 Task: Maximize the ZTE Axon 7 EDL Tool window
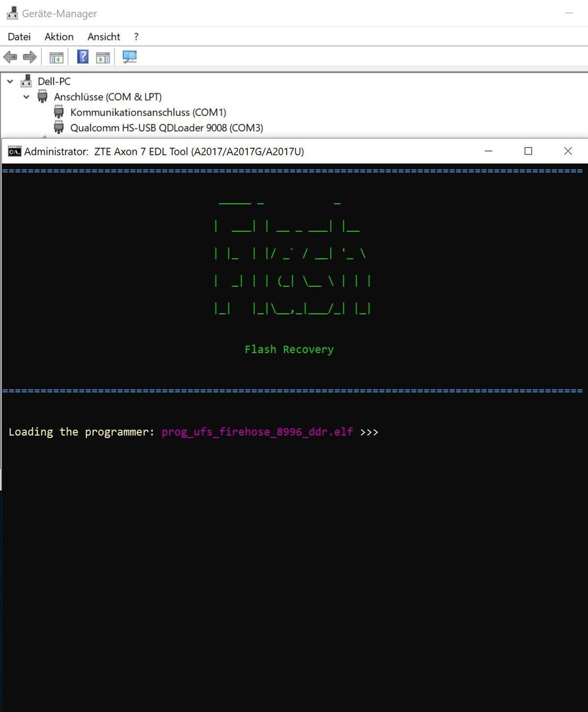528,151
